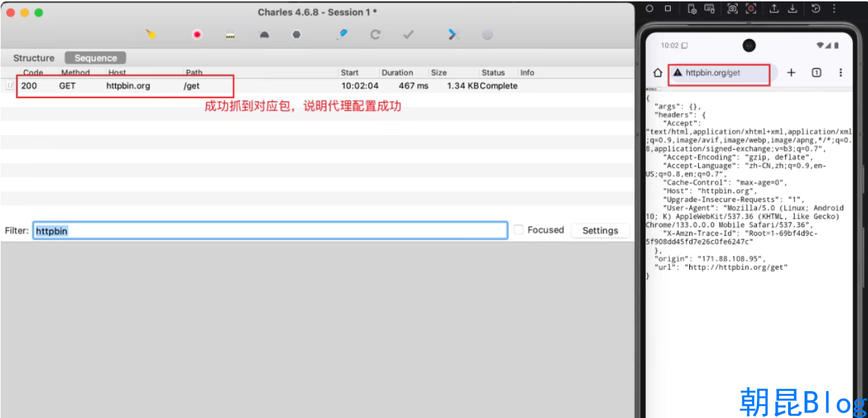Screen dimensions: 868x418
Task: Open emulator device settings icon
Action: [691, 8]
